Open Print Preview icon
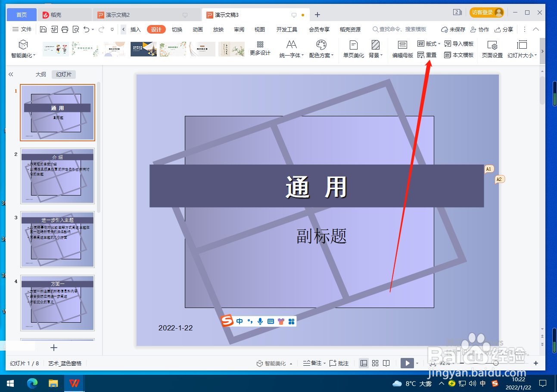This screenshot has width=557, height=392. (x=76, y=29)
